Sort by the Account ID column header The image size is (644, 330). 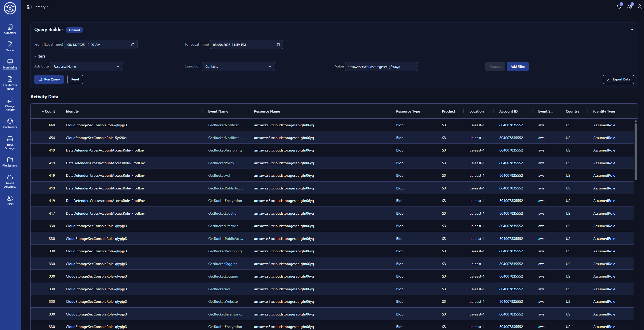coord(508,111)
